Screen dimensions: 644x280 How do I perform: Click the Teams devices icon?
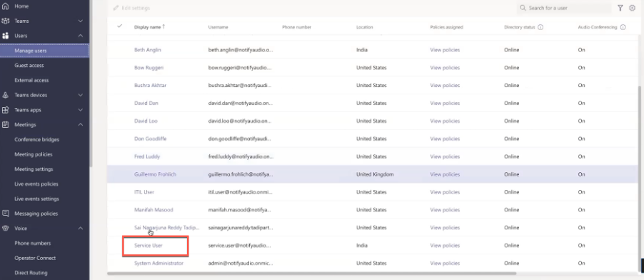(x=5, y=95)
